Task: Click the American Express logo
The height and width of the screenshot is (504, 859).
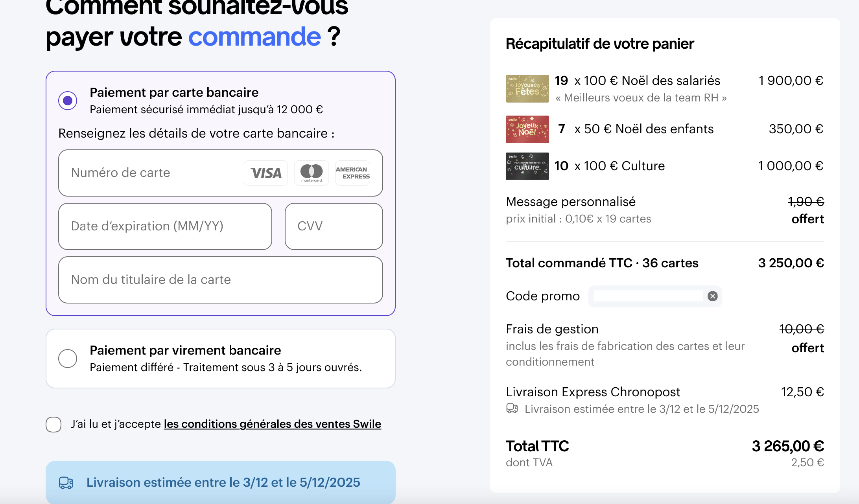Action: (x=352, y=173)
